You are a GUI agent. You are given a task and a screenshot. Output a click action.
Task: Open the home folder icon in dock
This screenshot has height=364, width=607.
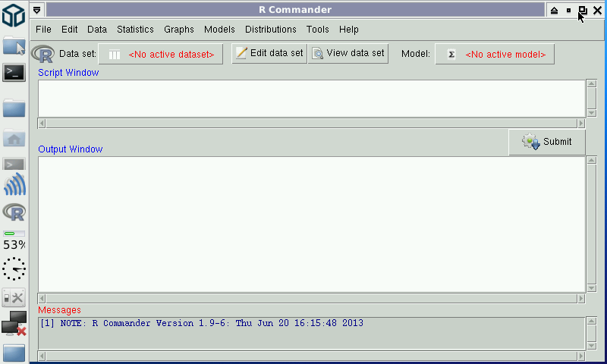[x=14, y=138]
